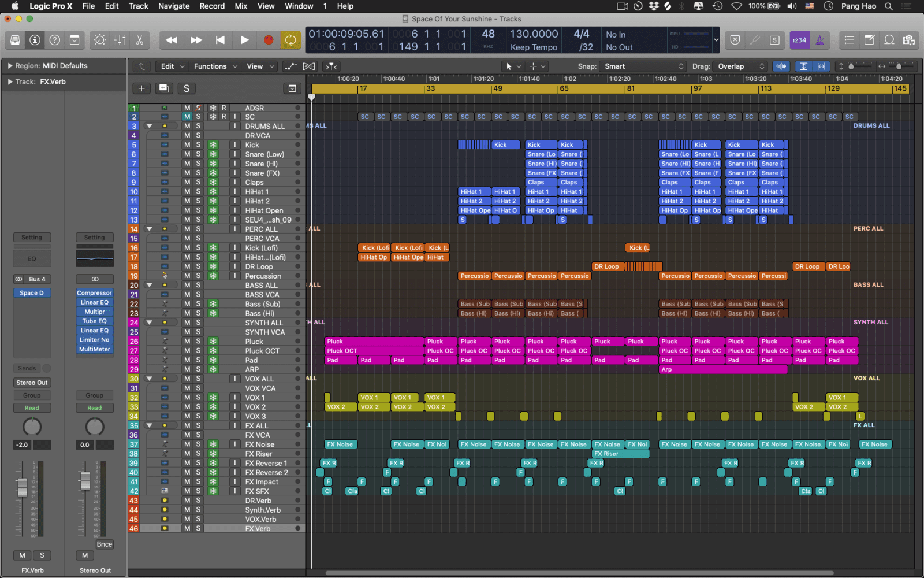Click the red Record button

coord(269,40)
